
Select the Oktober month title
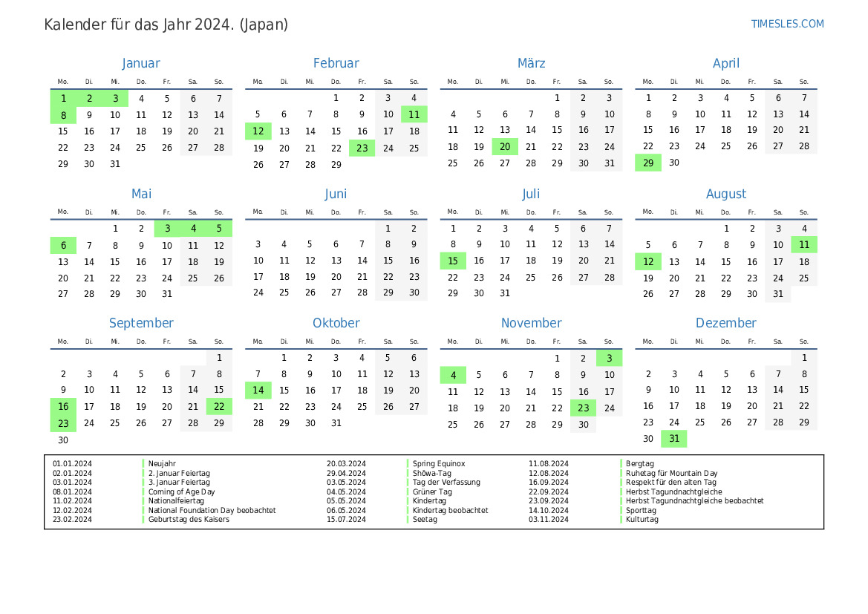tap(336, 323)
